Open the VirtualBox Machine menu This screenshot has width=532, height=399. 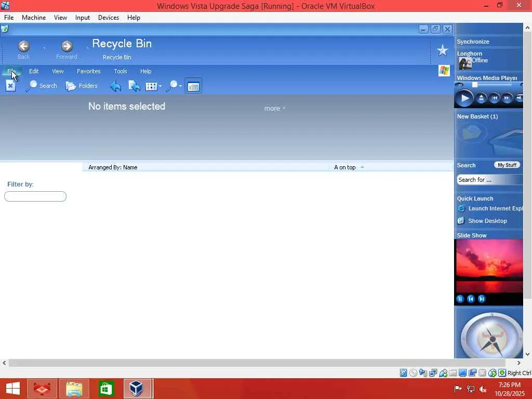(34, 18)
